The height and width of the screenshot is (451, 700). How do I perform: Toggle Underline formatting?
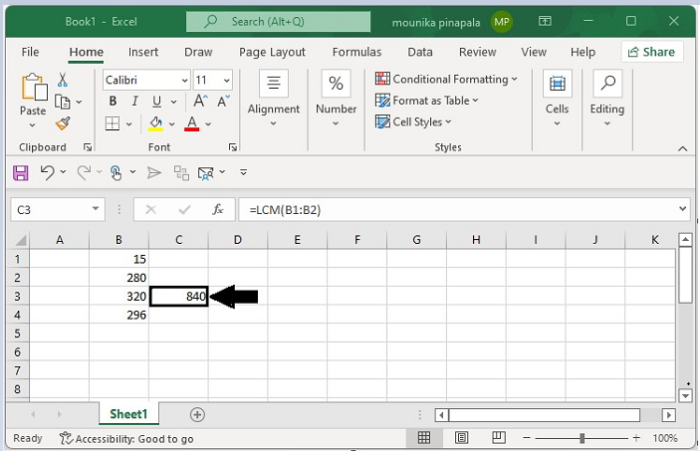pyautogui.click(x=156, y=101)
